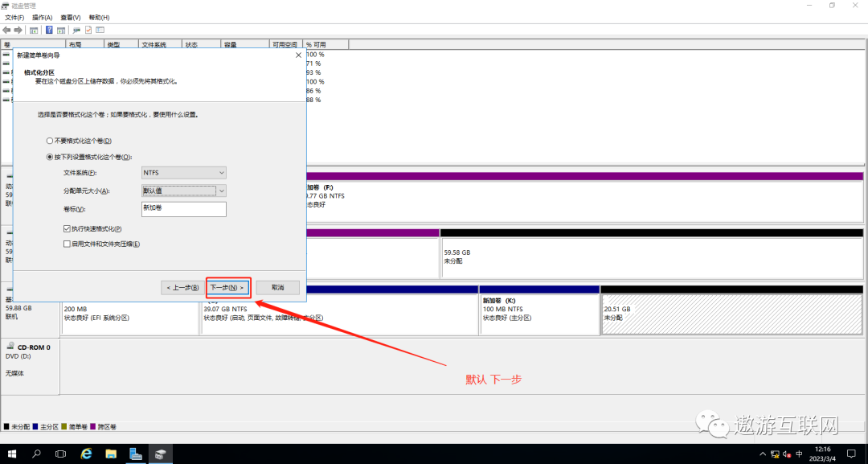Screen dimensions: 868x464
Task: Click the 跨区卷 purple legend swatch
Action: pyautogui.click(x=93, y=427)
